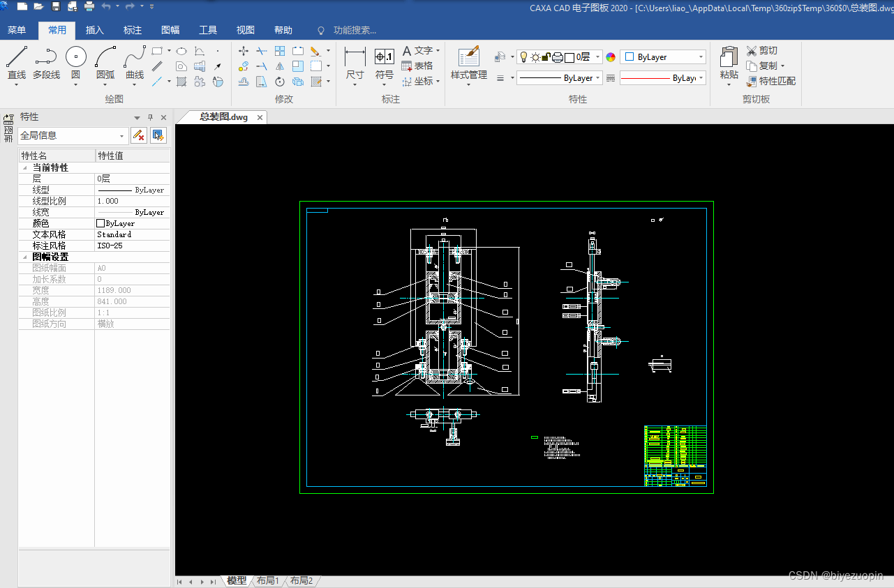This screenshot has width=894, height=588.
Task: Open the 帮助 ribbon tab
Action: [x=283, y=30]
